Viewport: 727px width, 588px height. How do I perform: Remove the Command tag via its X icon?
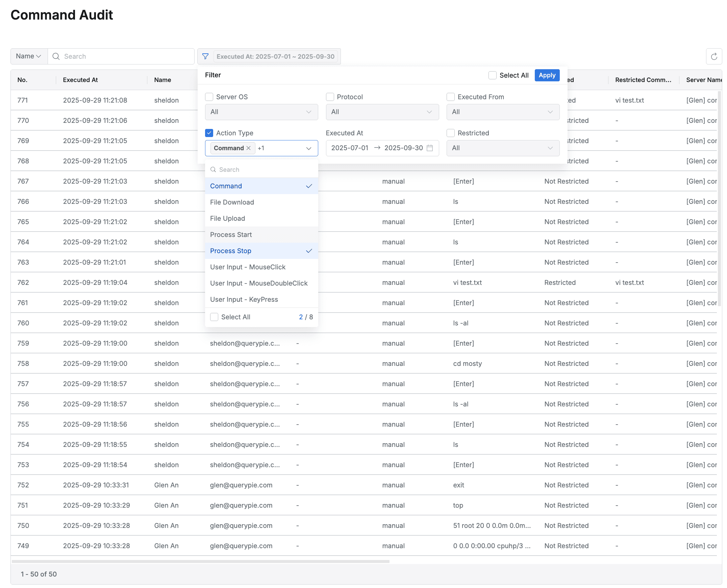248,148
